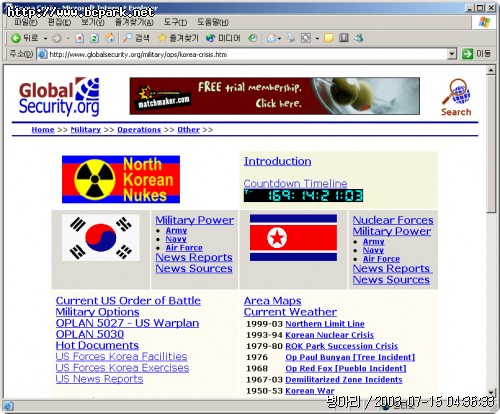This screenshot has width=500, height=414.
Task: Open the Search (검색) toolbar pane
Action: coord(136,38)
